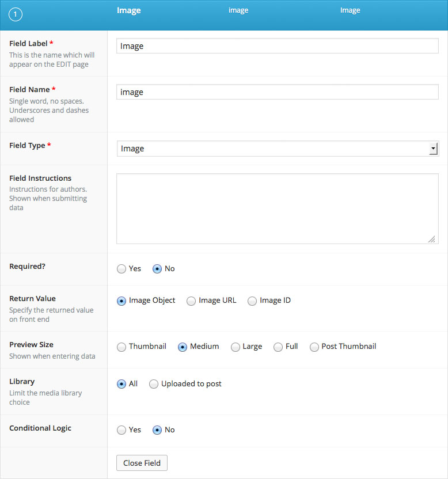
Task: Choose Image URL return value
Action: 191,301
